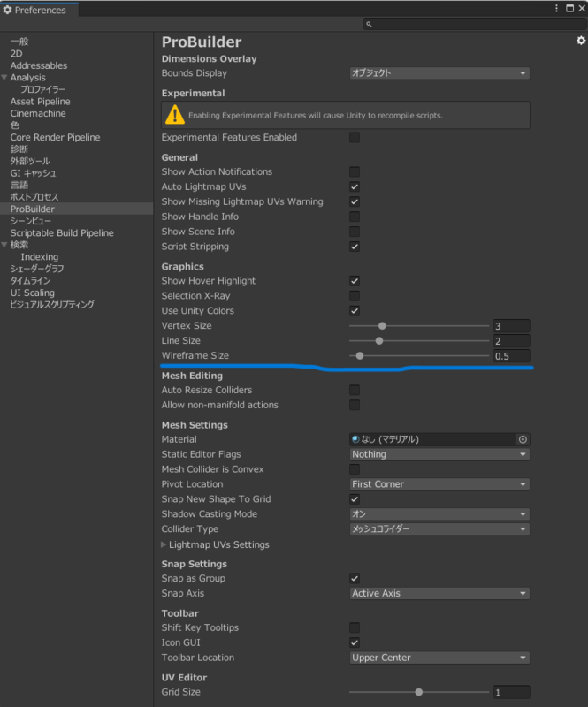Toggle Show Hover Highlight checkbox

click(x=355, y=281)
